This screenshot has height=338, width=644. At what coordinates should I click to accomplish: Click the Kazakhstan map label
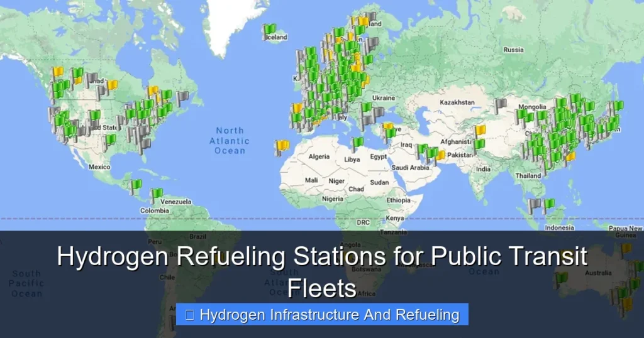pos(457,102)
